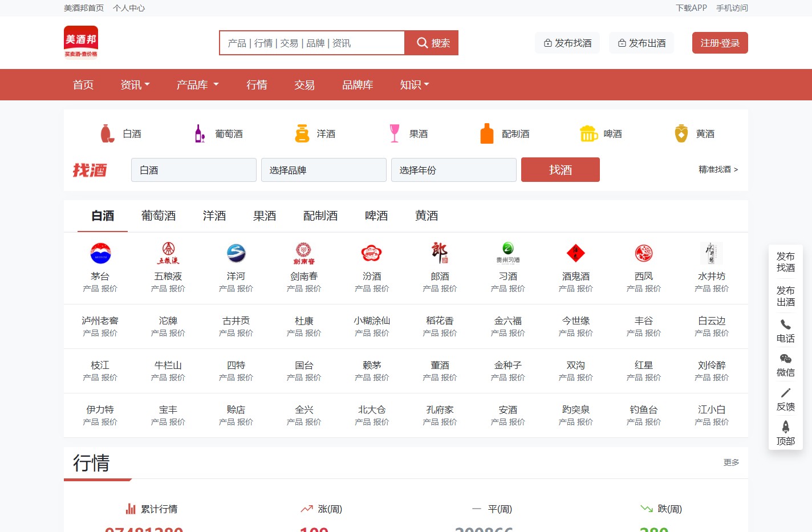Open the 选择年份 year selector
This screenshot has height=532, width=812.
coord(454,170)
